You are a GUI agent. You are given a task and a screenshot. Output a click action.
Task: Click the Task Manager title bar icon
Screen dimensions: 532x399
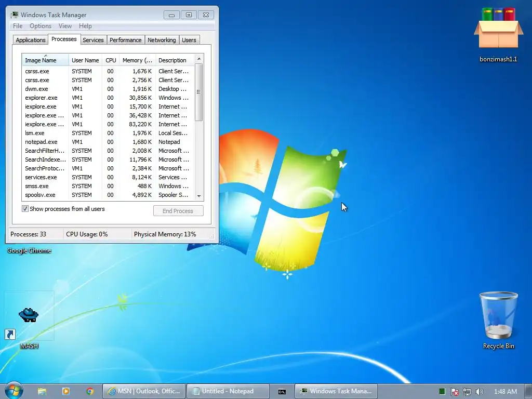(15, 15)
